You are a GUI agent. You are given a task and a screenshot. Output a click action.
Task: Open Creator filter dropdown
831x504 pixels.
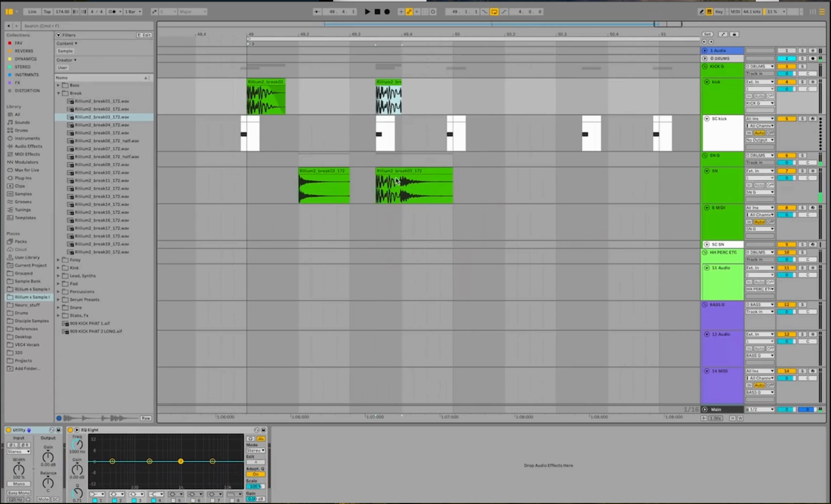(x=66, y=60)
